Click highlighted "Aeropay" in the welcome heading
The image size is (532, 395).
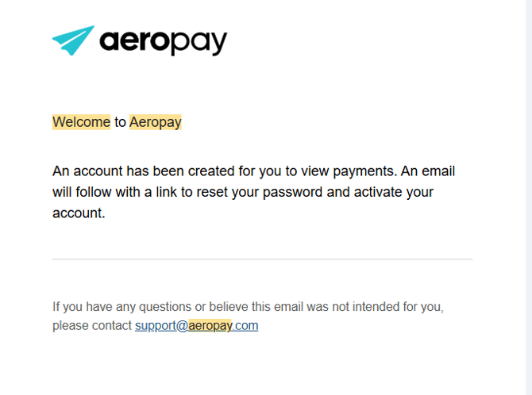(156, 122)
